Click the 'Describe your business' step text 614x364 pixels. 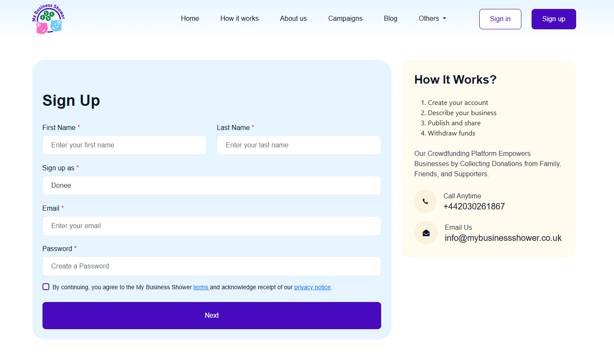(x=462, y=113)
